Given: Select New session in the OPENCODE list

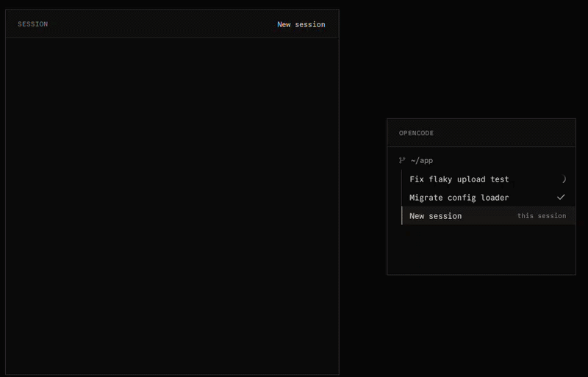Looking at the screenshot, I should tap(488, 216).
